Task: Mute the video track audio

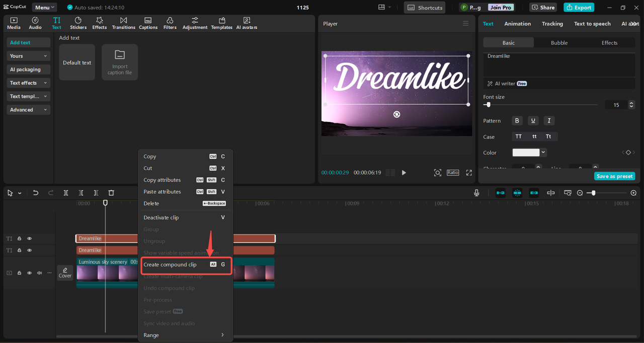Action: point(39,272)
